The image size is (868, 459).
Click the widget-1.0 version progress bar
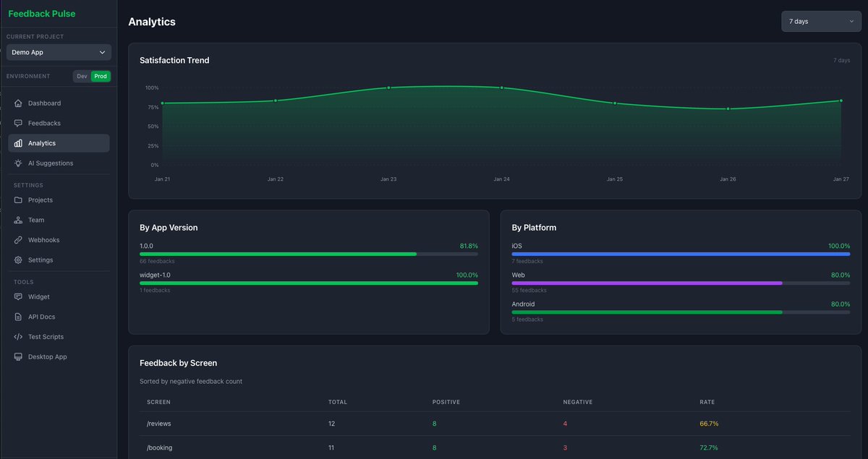[x=309, y=283]
